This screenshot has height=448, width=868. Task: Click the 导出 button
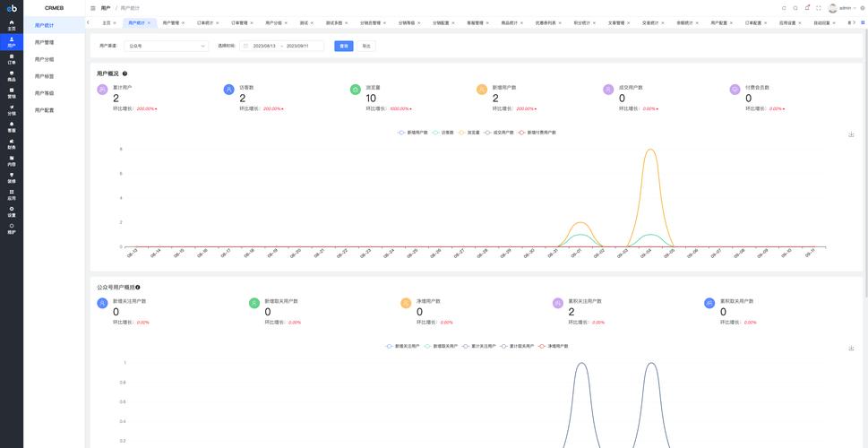[x=366, y=46]
